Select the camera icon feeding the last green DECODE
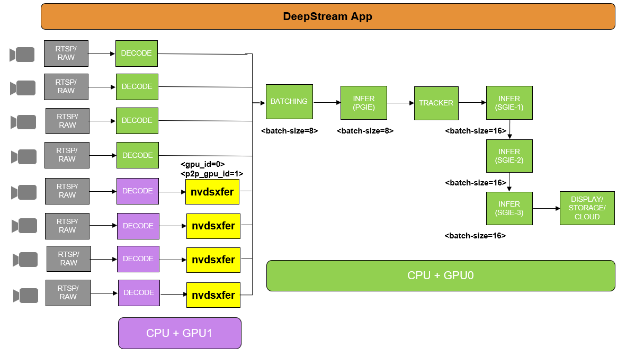The image size is (644, 356). [24, 157]
